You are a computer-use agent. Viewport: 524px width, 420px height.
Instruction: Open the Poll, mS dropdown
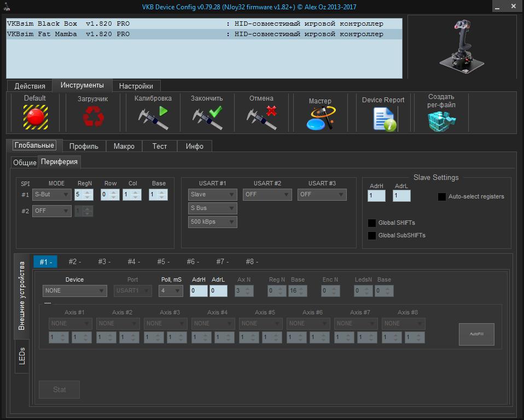[x=171, y=291]
